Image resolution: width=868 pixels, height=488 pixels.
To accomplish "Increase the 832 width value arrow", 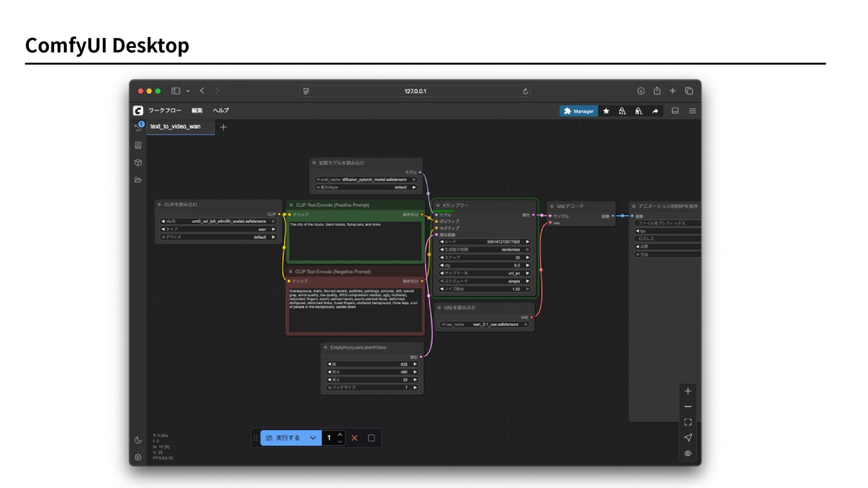I will [x=415, y=364].
